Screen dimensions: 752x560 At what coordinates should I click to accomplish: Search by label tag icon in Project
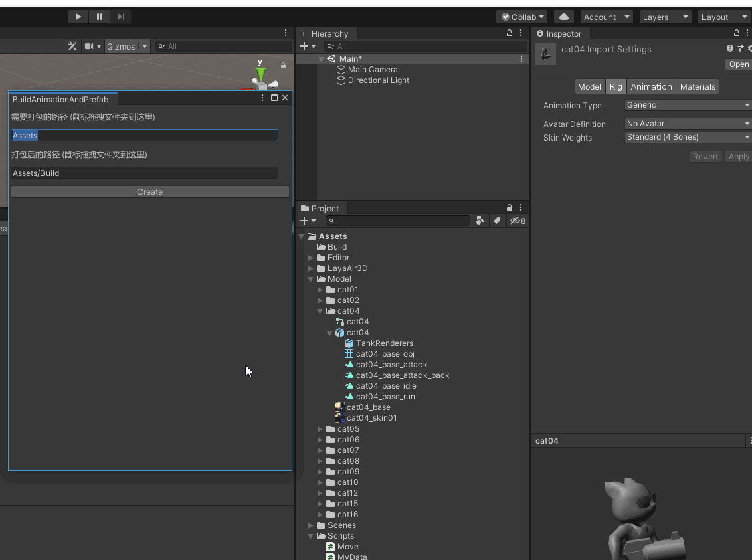click(x=497, y=221)
